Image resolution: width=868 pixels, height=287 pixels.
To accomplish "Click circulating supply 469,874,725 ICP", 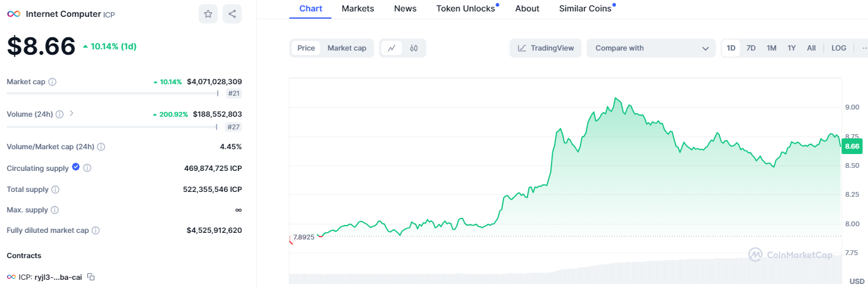I will tap(213, 168).
